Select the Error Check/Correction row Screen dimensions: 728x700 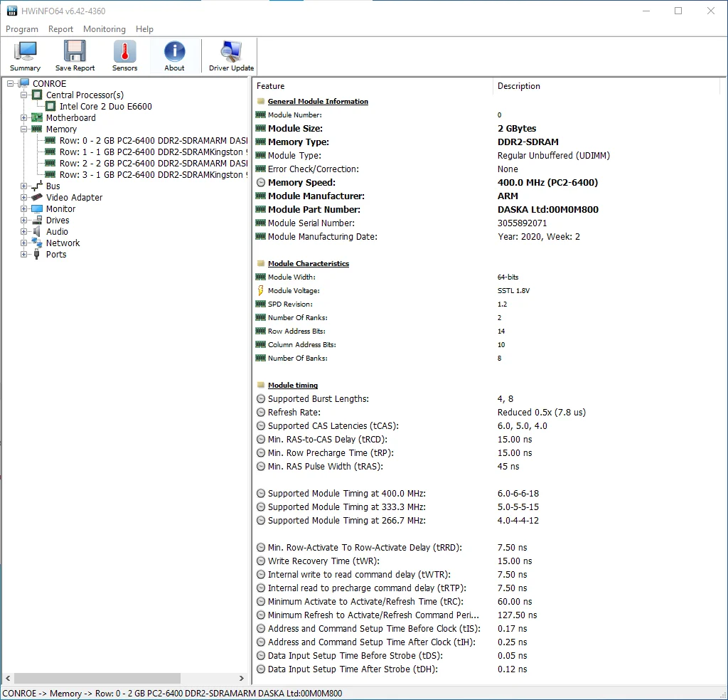click(x=486, y=169)
